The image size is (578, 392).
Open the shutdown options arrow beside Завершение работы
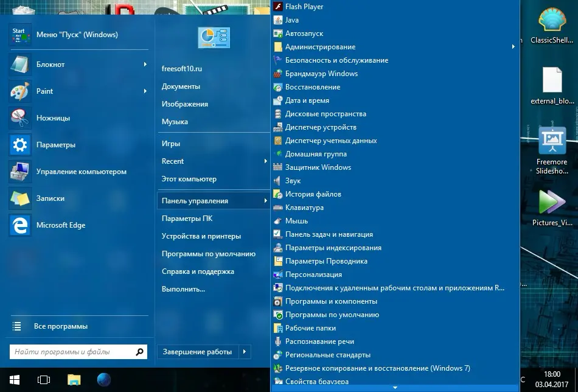point(245,352)
